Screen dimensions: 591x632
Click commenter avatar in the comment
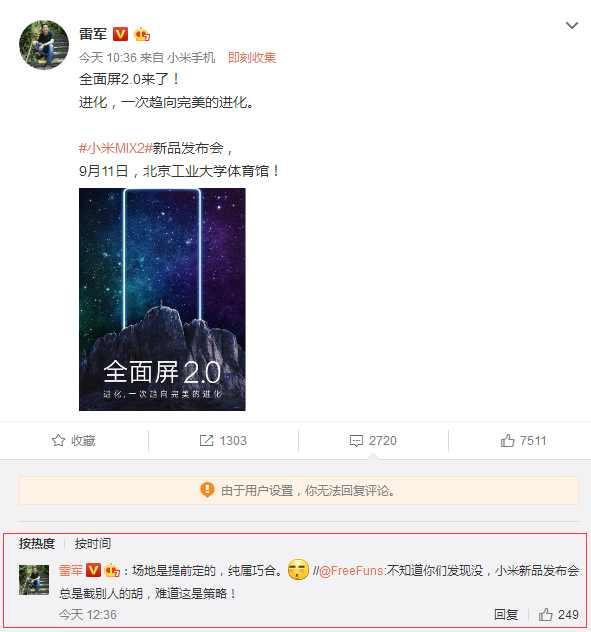coord(34,580)
